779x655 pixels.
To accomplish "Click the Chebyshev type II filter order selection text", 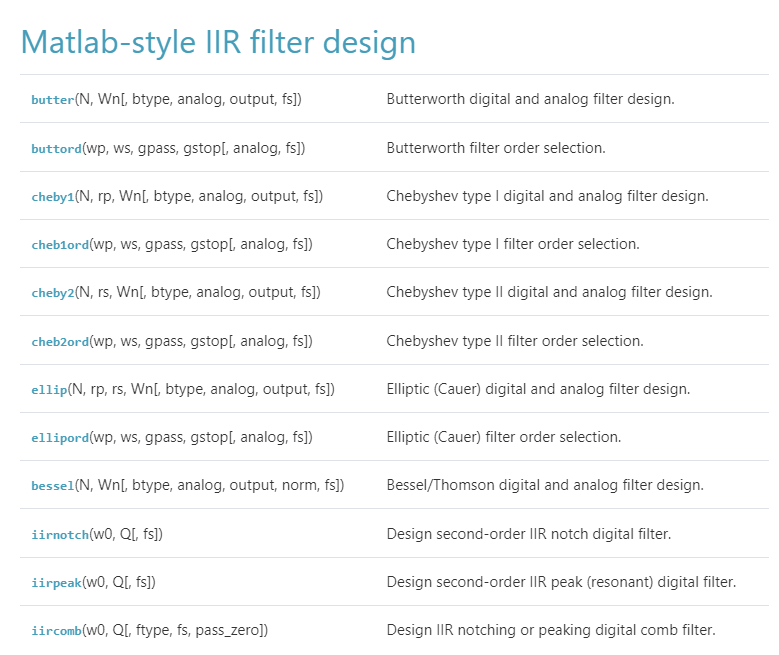I will pos(515,341).
